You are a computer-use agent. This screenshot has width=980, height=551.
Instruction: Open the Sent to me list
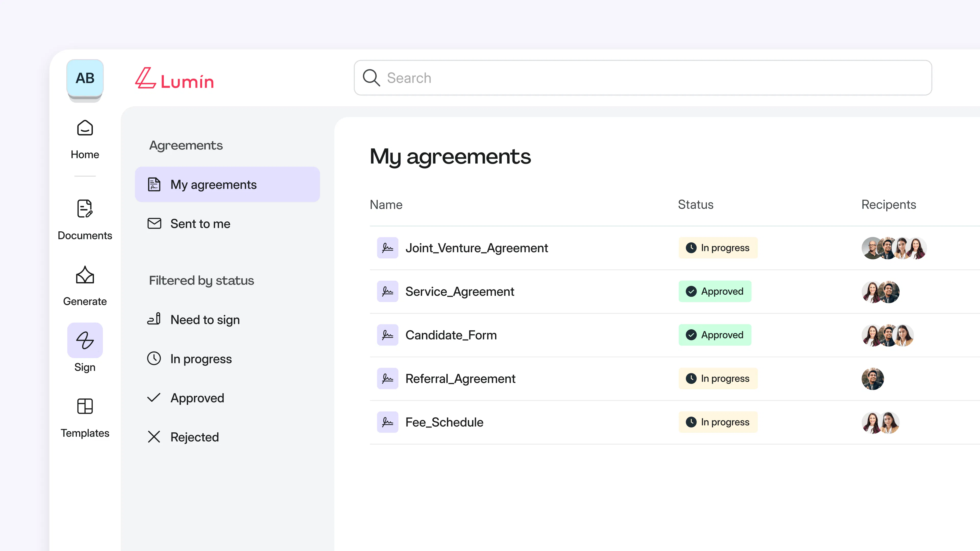(x=227, y=224)
